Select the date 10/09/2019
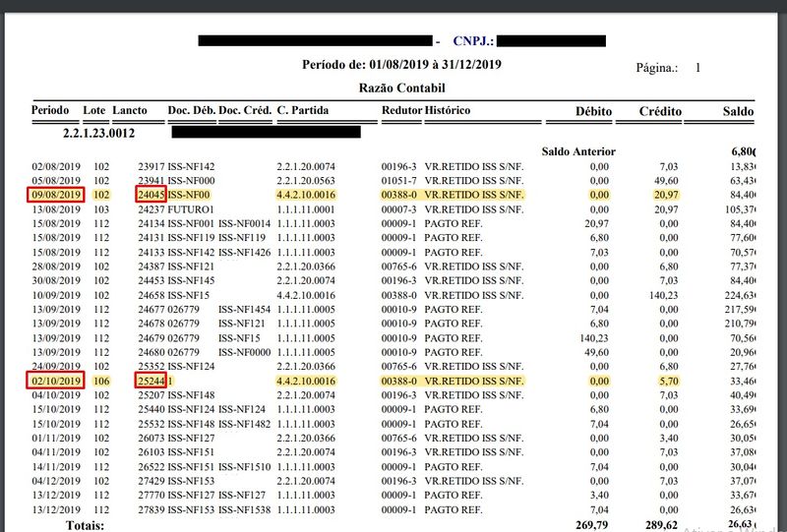Image resolution: width=787 pixels, height=532 pixels. click(x=56, y=295)
